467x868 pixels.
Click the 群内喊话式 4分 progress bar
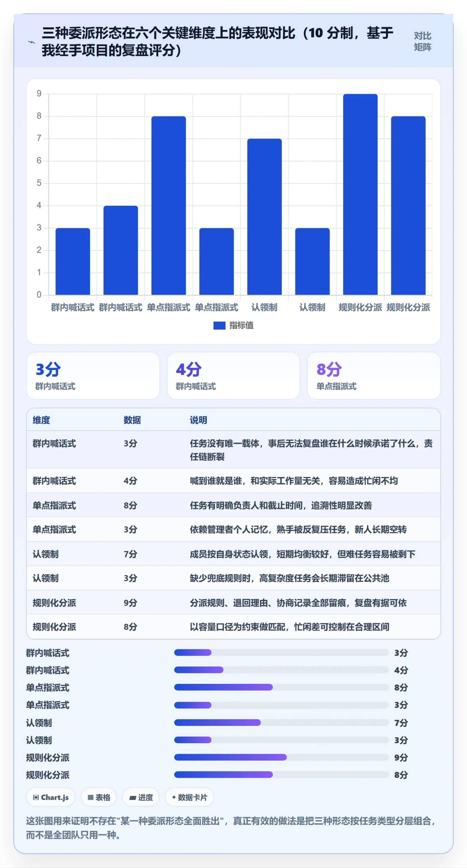click(x=281, y=670)
